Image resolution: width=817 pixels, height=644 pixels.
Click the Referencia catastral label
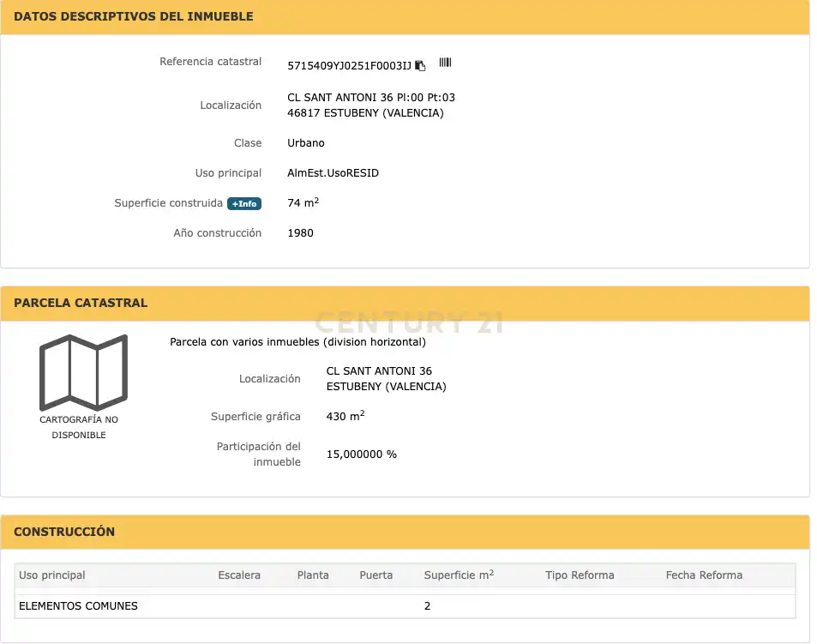211,62
